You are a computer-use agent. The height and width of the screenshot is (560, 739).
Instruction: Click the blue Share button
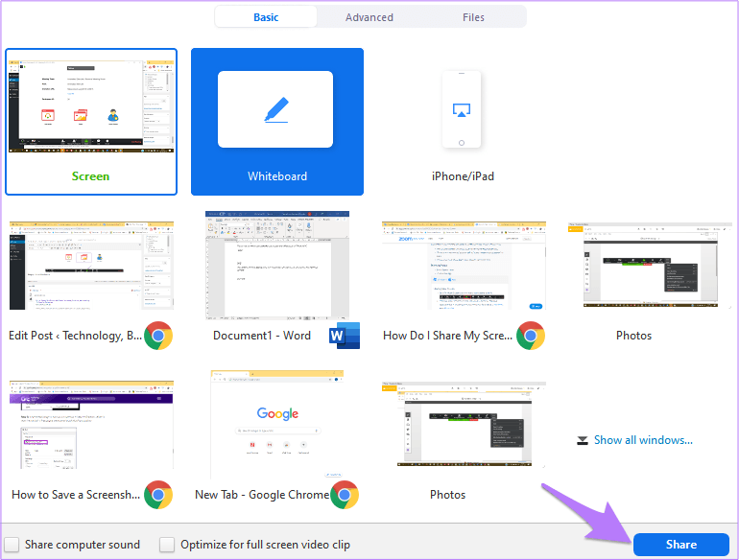point(681,545)
